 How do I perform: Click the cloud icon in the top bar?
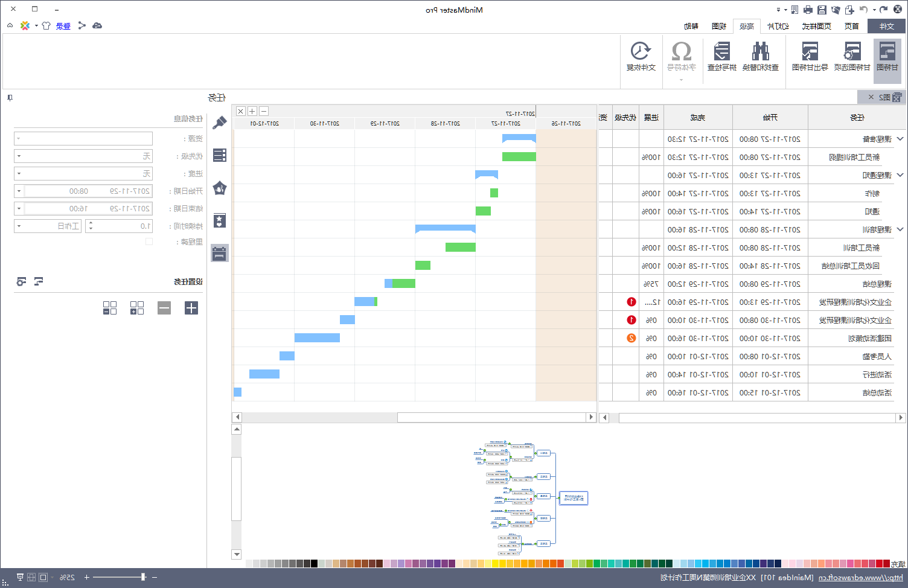[97, 25]
